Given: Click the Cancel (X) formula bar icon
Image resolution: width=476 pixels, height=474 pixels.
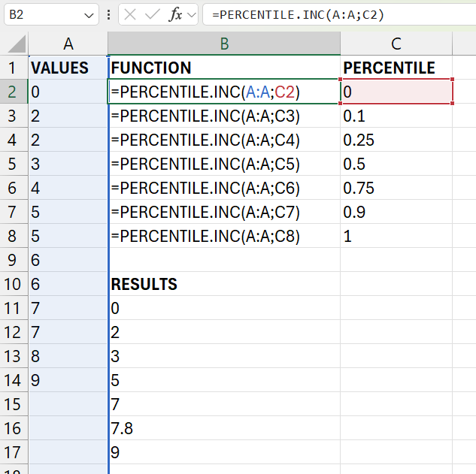Looking at the screenshot, I should tap(130, 14).
